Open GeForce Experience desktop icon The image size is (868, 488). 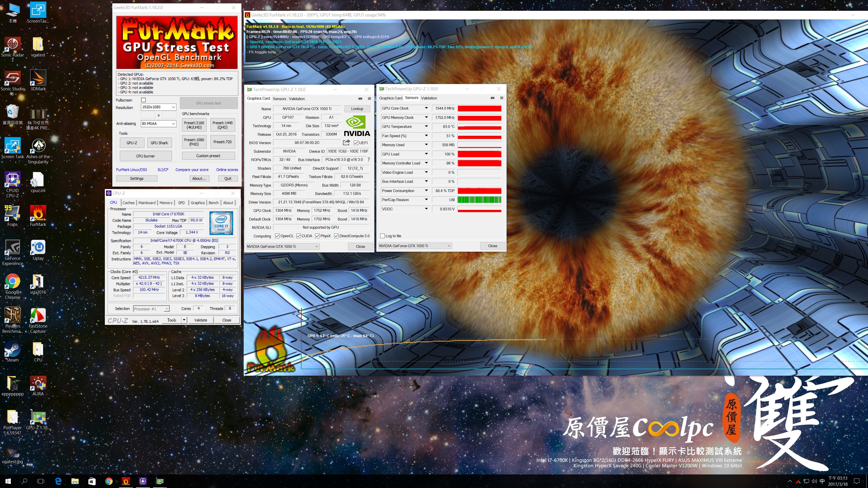[x=12, y=252]
